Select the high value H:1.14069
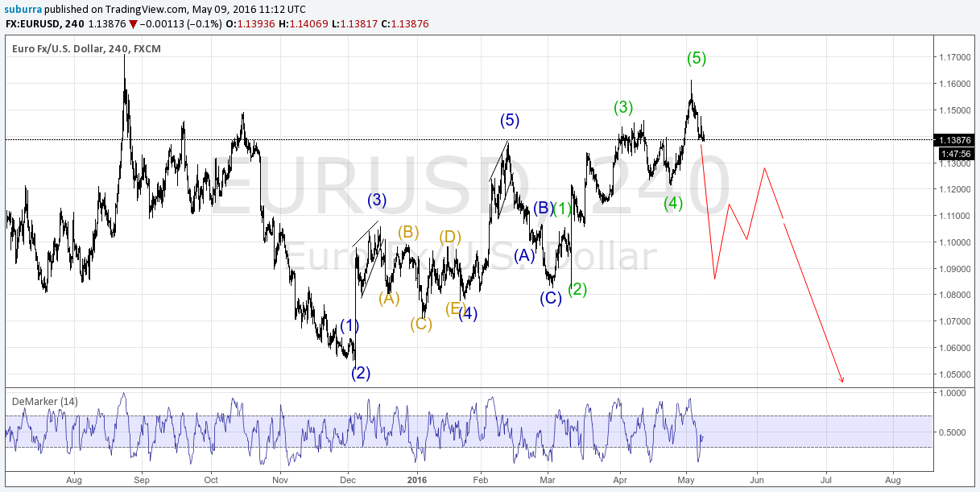980x492 pixels. (305, 24)
